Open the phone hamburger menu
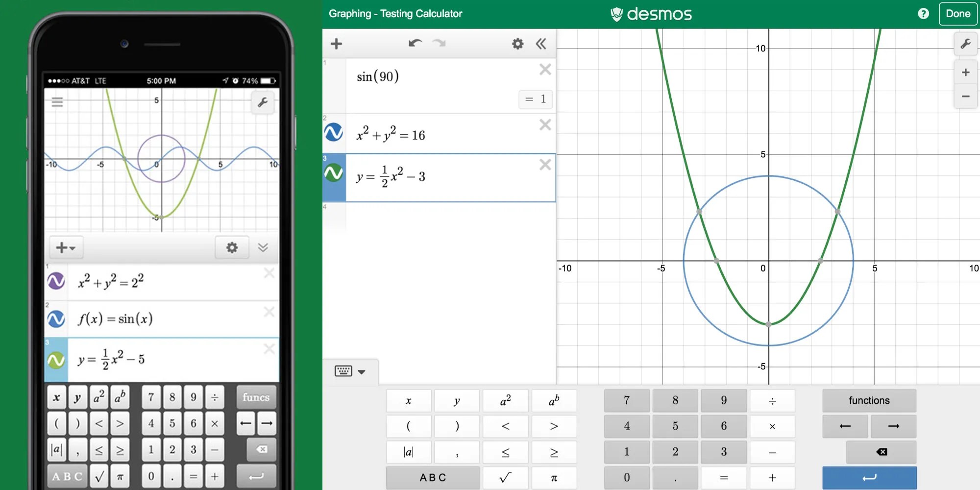980x490 pixels. pos(57,102)
